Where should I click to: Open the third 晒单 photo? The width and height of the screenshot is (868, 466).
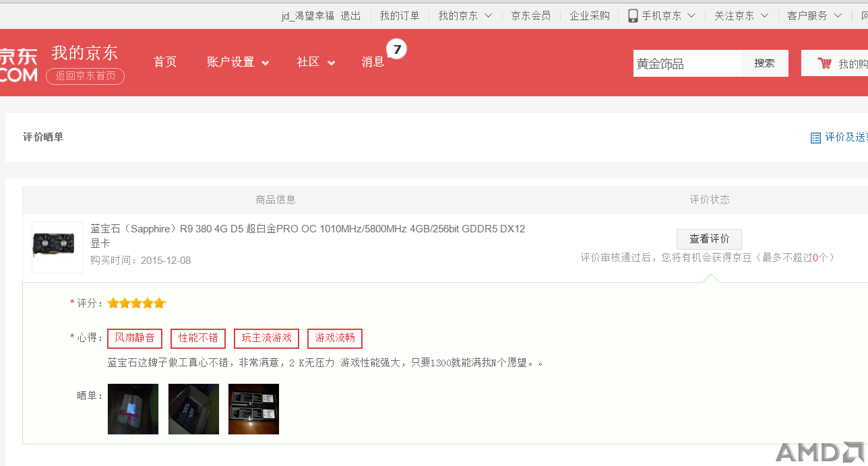[253, 409]
